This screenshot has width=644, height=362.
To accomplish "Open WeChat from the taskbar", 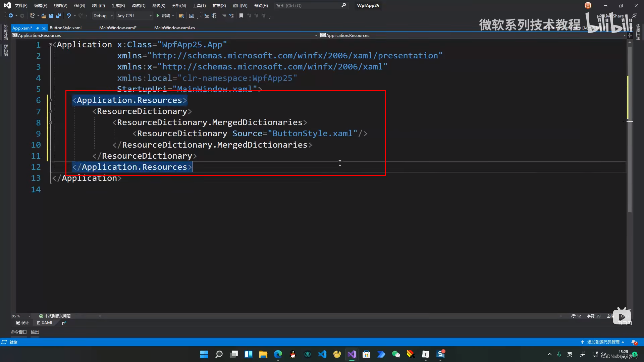I will (x=396, y=354).
